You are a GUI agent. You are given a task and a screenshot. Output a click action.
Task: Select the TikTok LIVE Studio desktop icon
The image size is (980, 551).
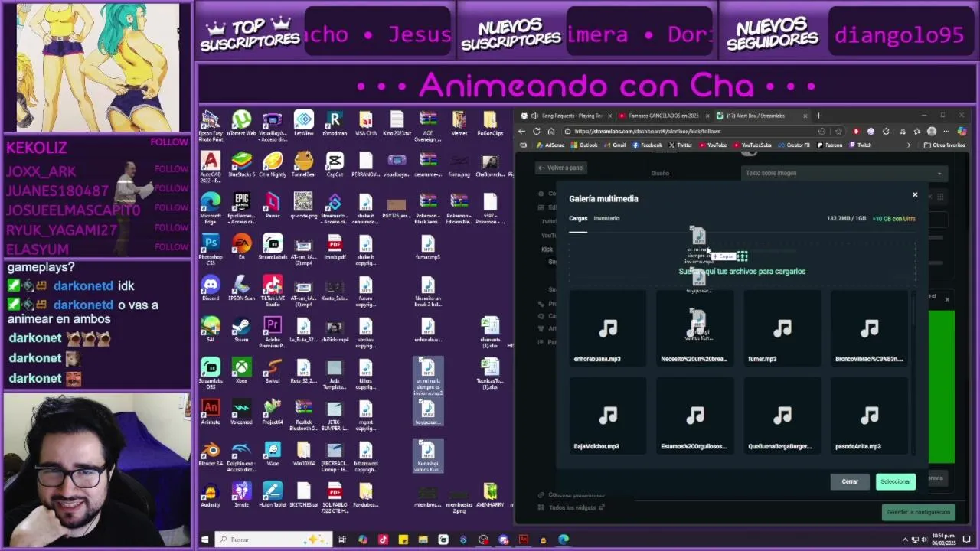273,292
